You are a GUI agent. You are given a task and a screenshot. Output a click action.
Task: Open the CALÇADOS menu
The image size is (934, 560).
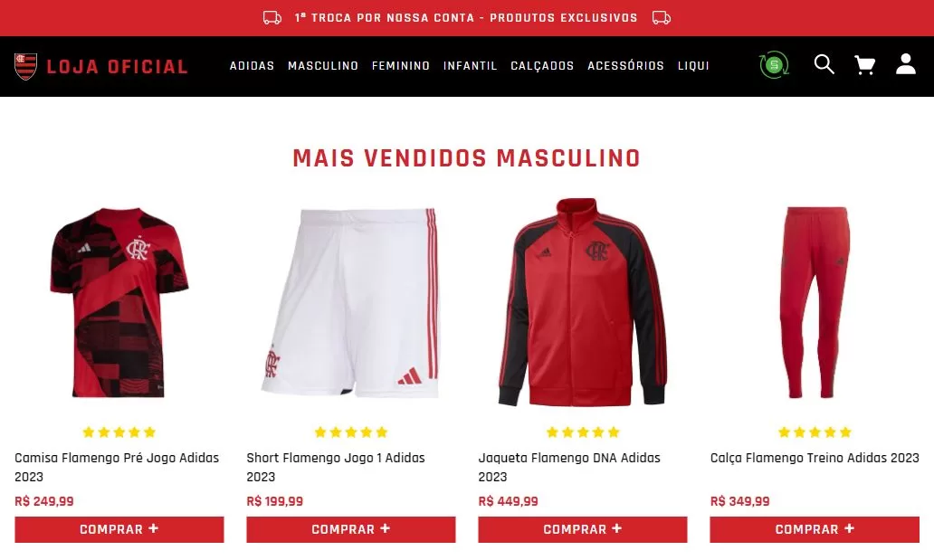click(x=542, y=65)
